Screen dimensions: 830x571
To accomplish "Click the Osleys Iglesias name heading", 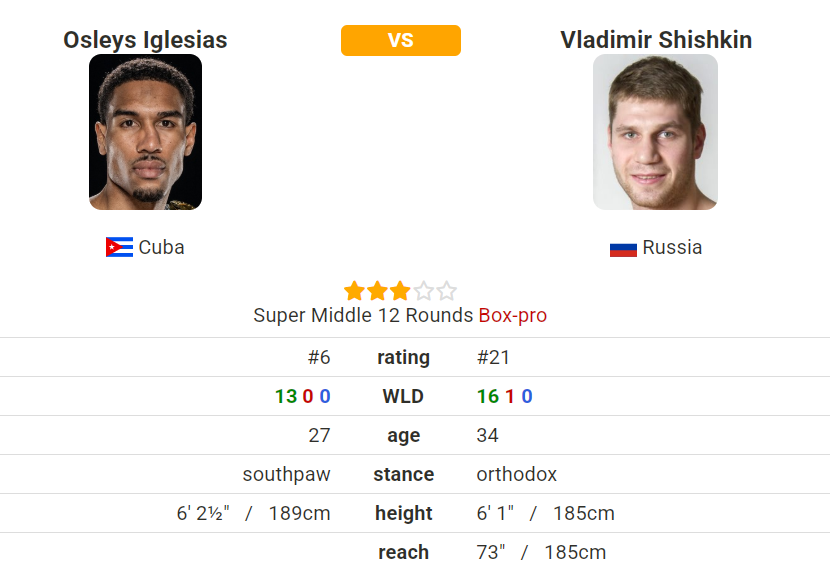I will coord(145,40).
